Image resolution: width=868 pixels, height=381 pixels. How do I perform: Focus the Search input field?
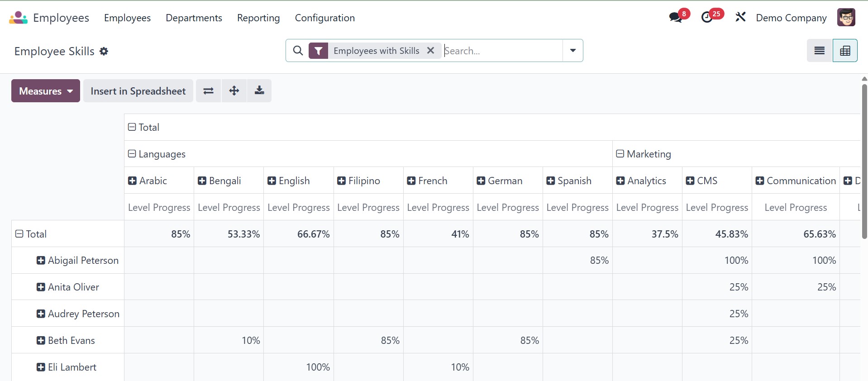[x=502, y=51]
